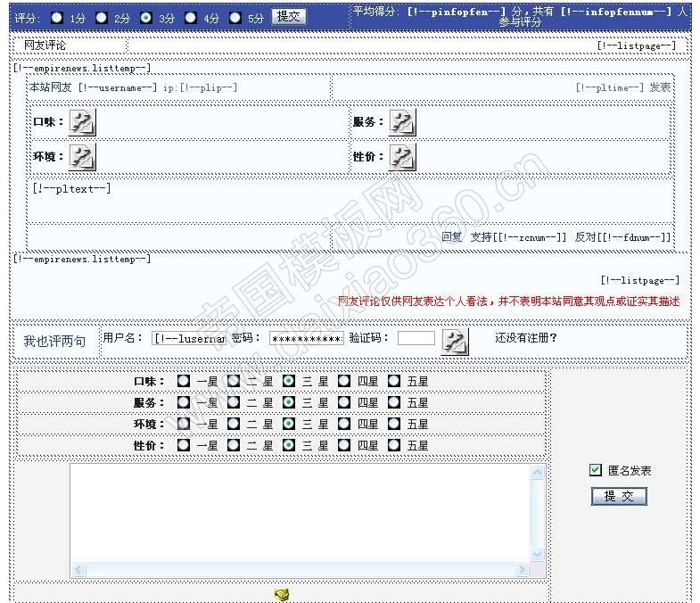Choose 四星 for 环境

[x=343, y=424]
